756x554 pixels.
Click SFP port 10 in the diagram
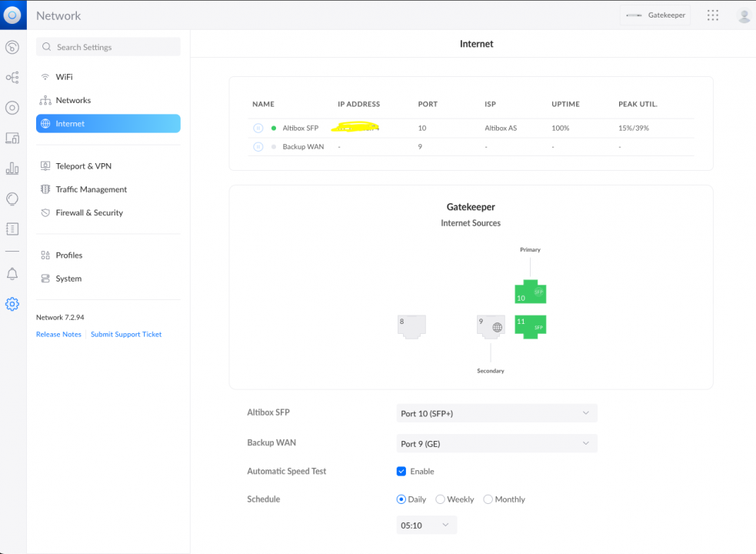click(530, 292)
